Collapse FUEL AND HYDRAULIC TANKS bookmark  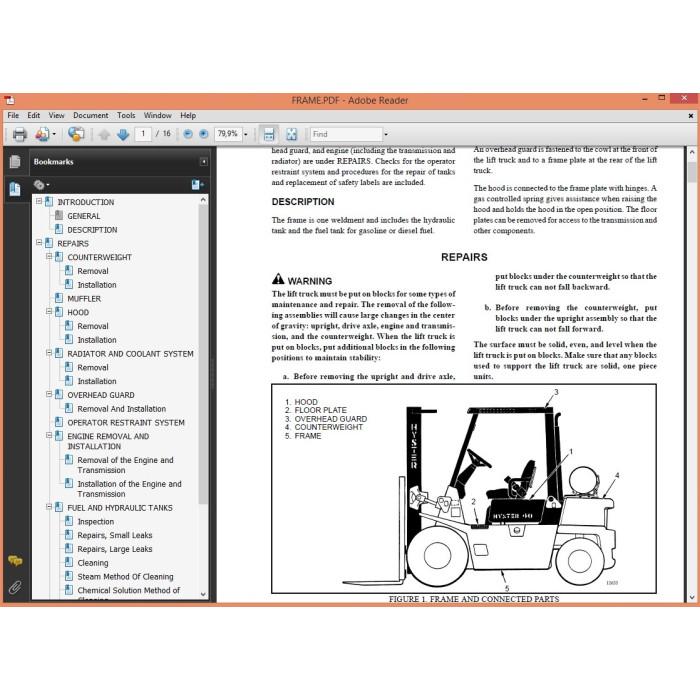coord(49,507)
